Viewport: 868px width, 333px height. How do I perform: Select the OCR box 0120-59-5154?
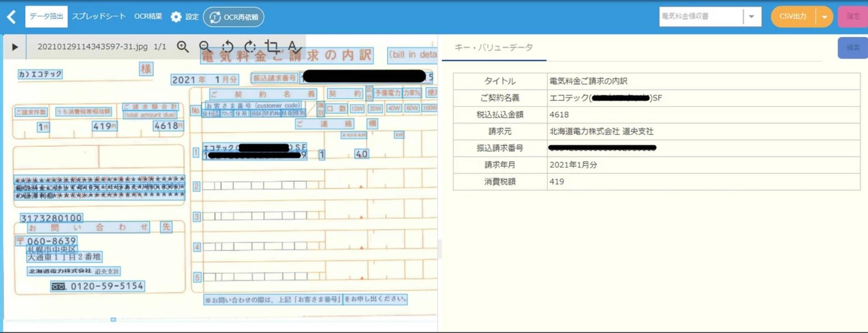tap(98, 286)
